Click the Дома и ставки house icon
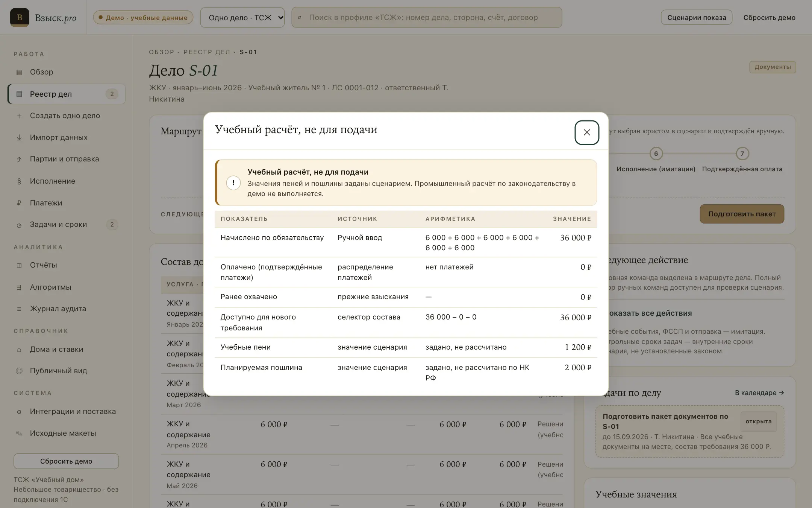812x508 pixels. tap(19, 350)
